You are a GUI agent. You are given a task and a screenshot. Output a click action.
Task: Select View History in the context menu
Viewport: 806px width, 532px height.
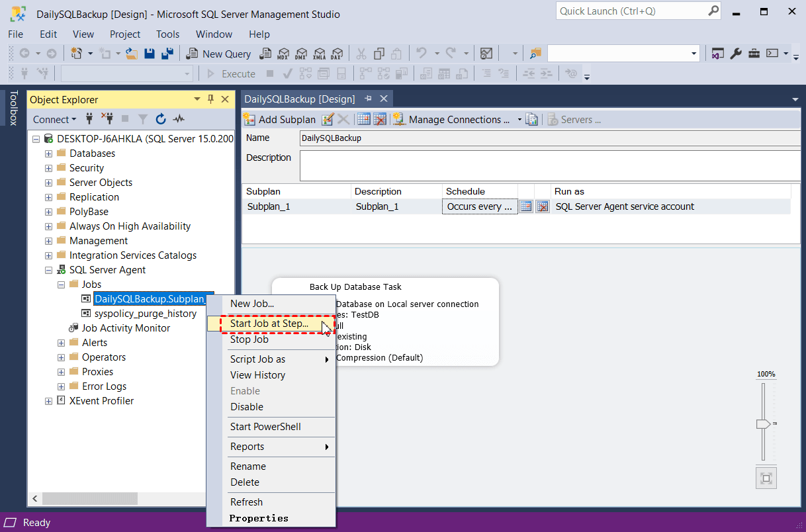pyautogui.click(x=257, y=375)
